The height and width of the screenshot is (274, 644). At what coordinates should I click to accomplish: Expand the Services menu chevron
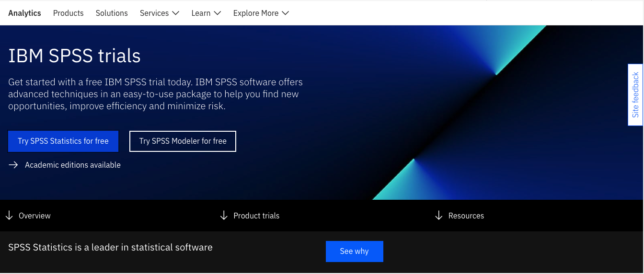175,13
